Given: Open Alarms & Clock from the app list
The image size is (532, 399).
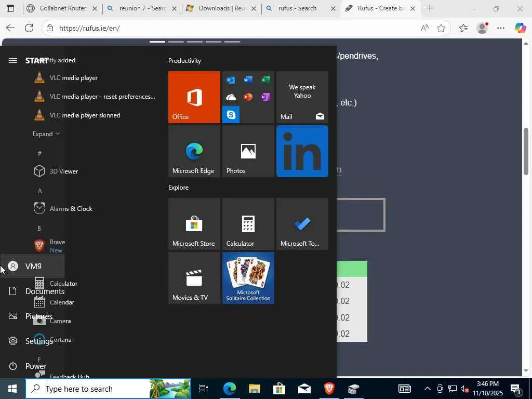Looking at the screenshot, I should tap(95, 209).
